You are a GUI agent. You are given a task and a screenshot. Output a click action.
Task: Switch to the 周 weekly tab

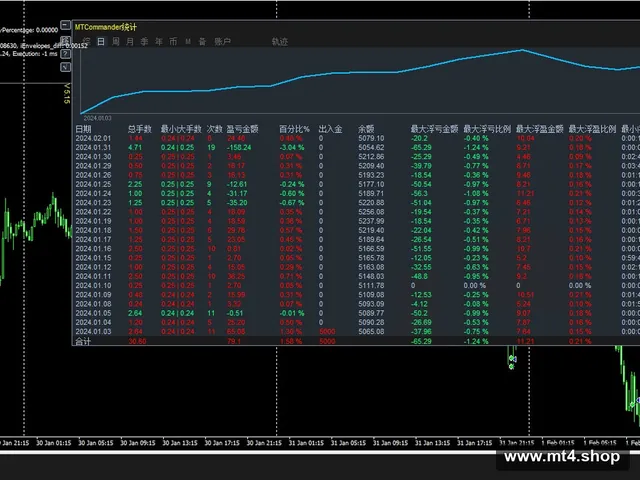(x=116, y=42)
